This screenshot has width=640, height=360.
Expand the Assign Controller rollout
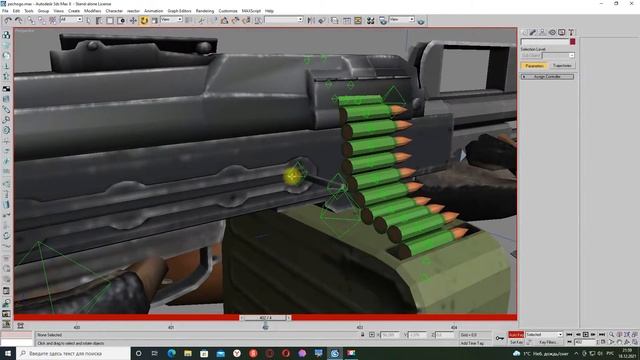coord(547,77)
